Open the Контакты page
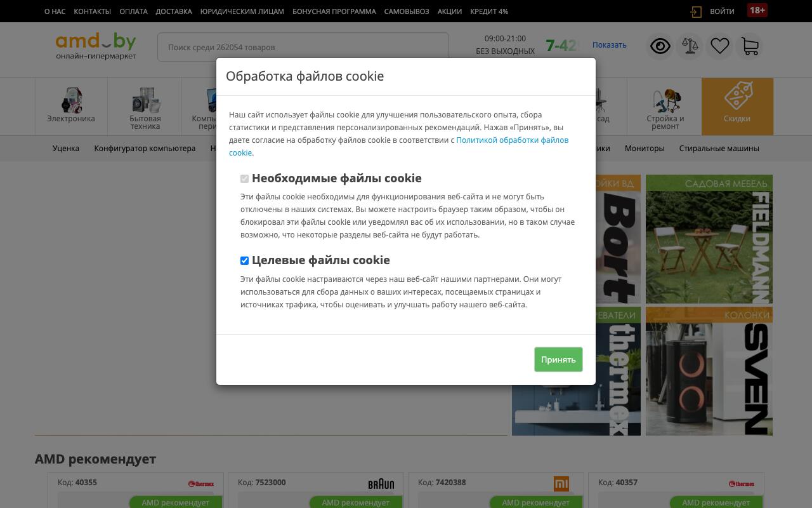This screenshot has height=508, width=812. point(93,11)
